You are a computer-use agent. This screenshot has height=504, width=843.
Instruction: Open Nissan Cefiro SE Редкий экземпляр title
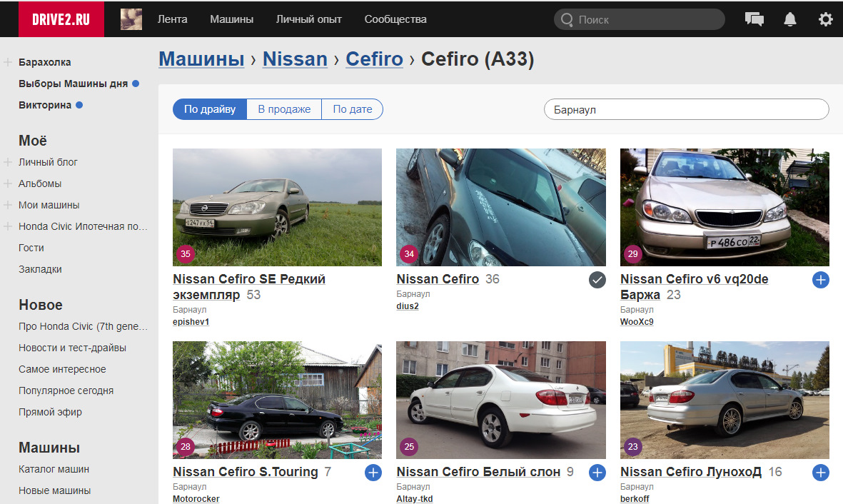point(249,287)
